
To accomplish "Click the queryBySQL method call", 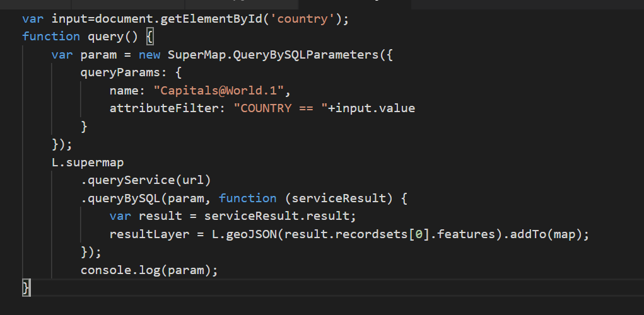I will pyautogui.click(x=117, y=198).
